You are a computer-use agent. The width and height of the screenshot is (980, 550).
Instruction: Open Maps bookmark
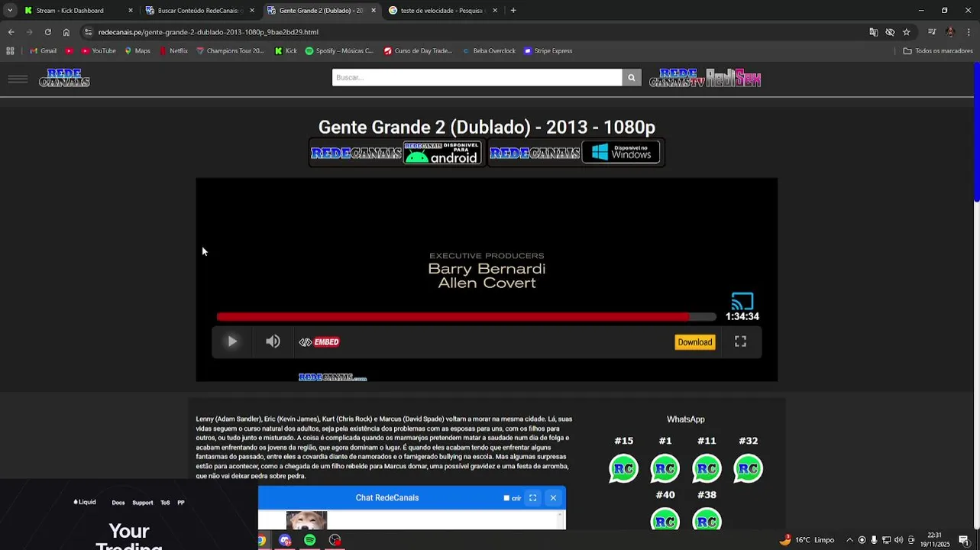(x=137, y=51)
